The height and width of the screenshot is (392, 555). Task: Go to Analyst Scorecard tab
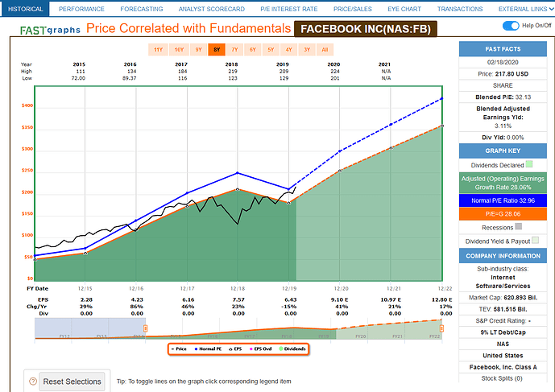[211, 9]
